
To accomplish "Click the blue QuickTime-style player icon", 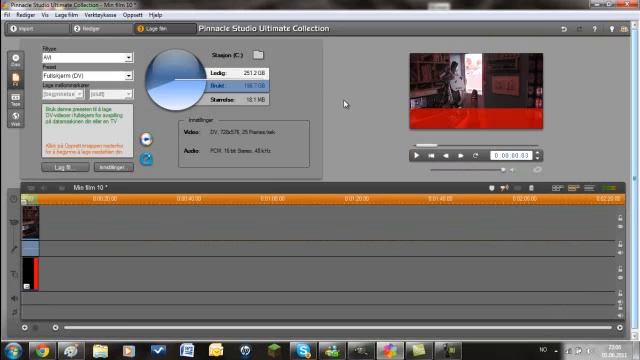I will pos(146,159).
